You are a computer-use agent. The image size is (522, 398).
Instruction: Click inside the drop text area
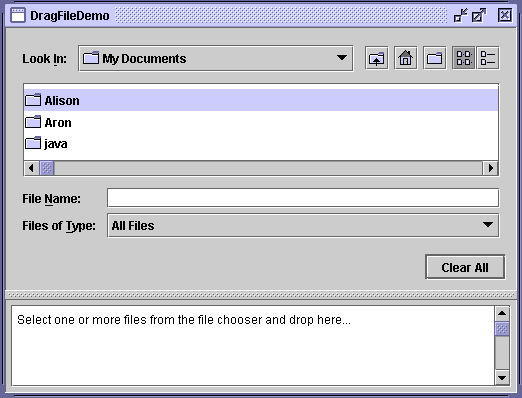pyautogui.click(x=253, y=346)
